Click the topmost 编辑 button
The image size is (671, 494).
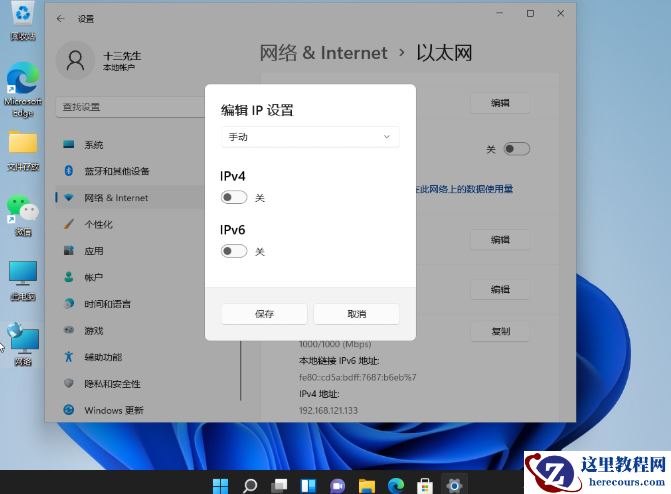500,103
